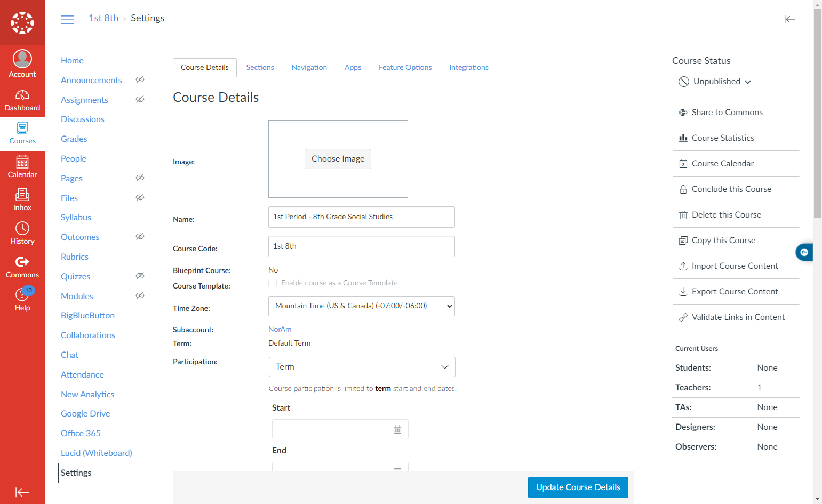822x504 pixels.
Task: Switch to the Integrations tab
Action: (469, 68)
